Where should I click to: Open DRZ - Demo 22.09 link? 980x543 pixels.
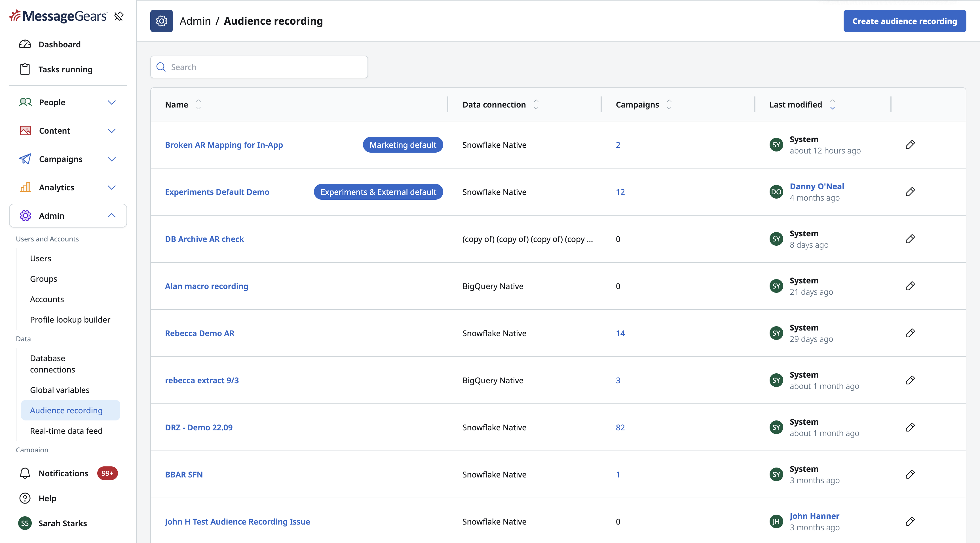pyautogui.click(x=198, y=427)
